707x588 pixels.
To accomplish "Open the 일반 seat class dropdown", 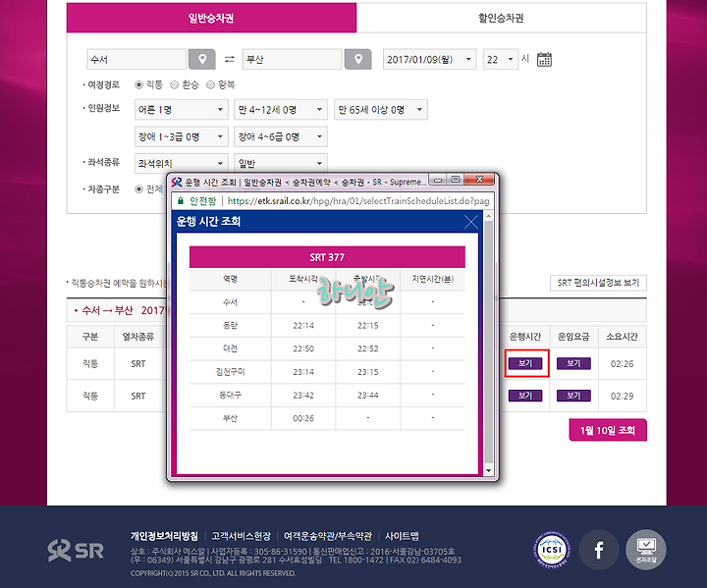I will (x=281, y=163).
